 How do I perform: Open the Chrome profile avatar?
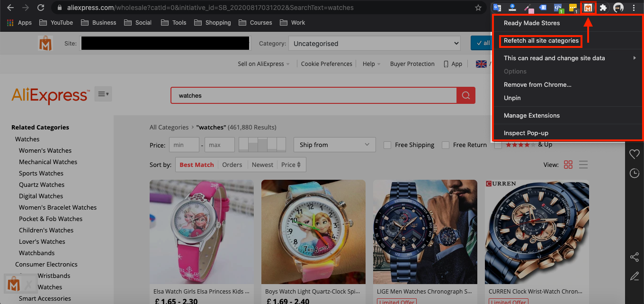(618, 8)
